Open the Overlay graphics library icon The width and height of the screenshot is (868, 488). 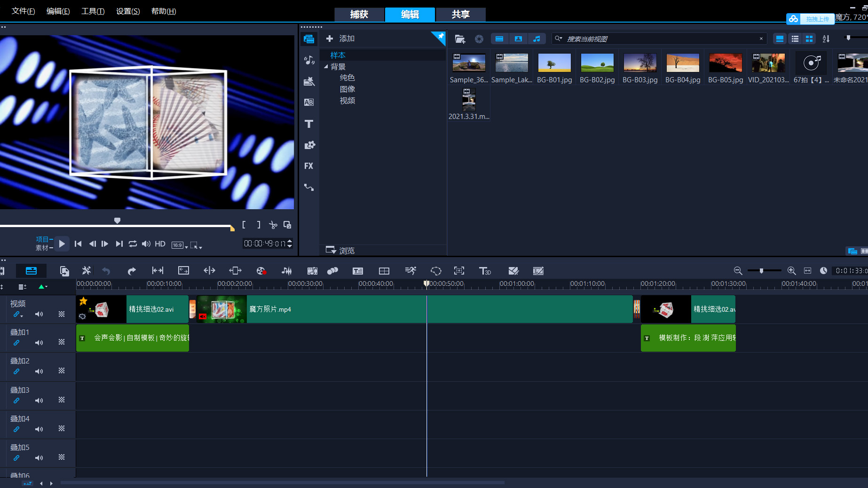(309, 145)
